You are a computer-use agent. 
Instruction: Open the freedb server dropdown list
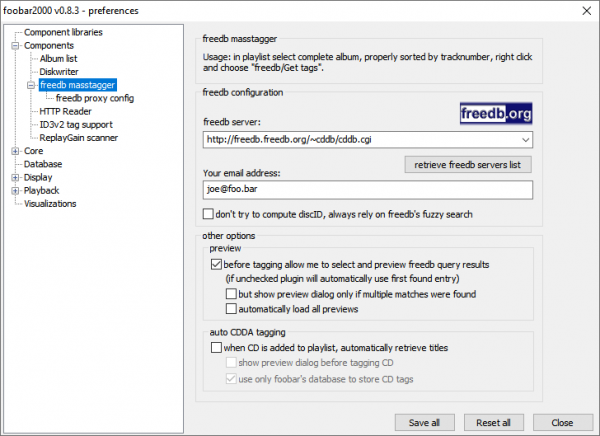click(525, 140)
